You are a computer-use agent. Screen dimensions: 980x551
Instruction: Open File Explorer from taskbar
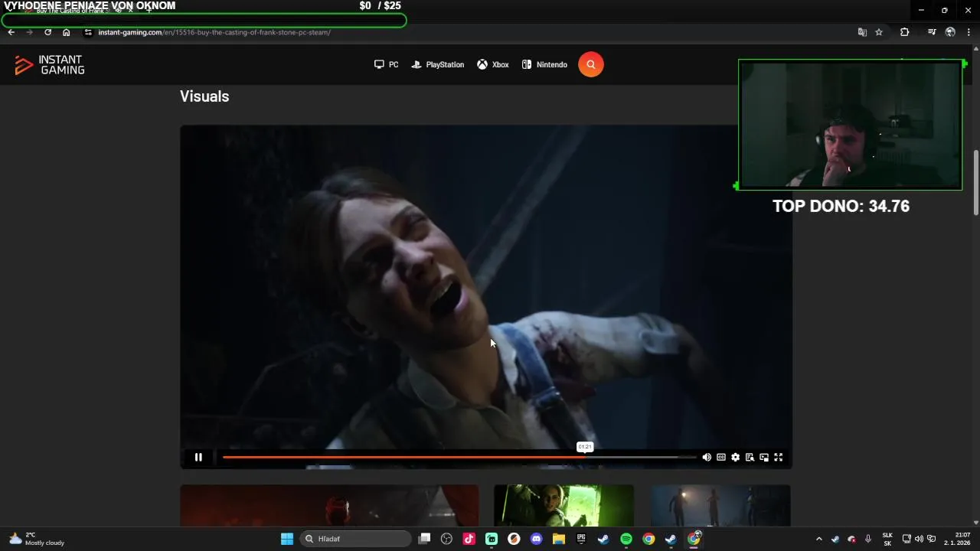click(559, 539)
